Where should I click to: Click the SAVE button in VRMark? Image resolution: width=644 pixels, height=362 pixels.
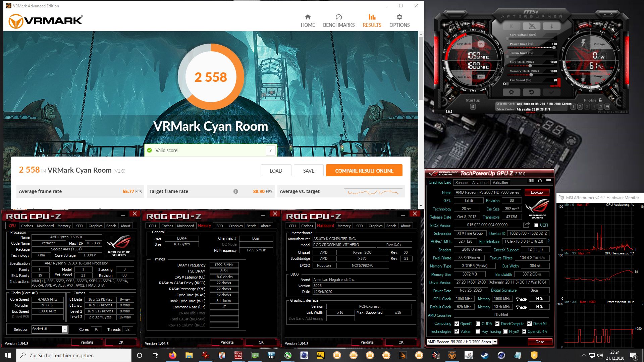(309, 171)
